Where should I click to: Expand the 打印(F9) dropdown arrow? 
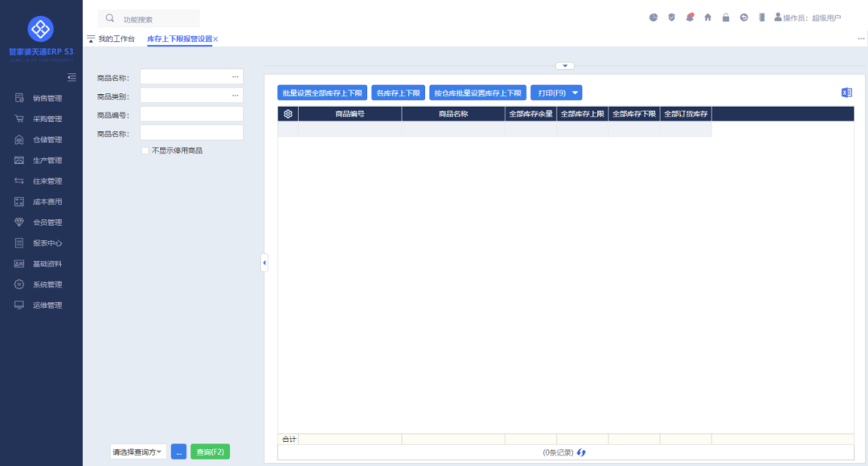pos(575,93)
